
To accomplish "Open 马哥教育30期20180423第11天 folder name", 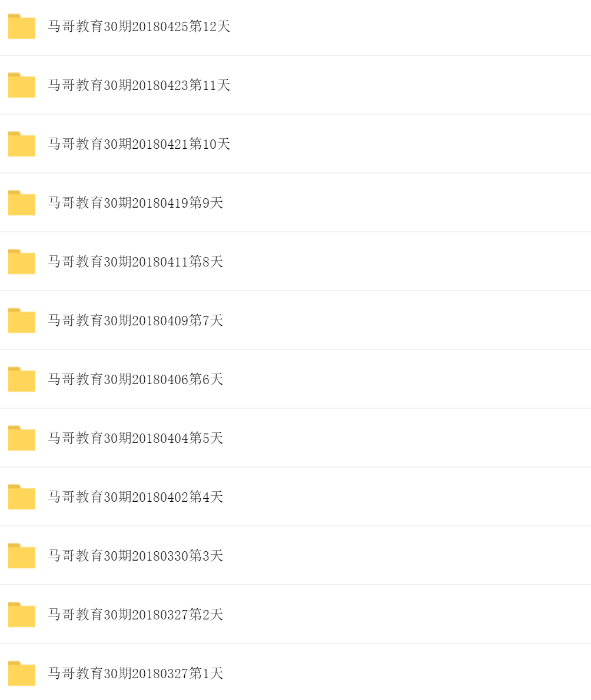I will (x=139, y=85).
